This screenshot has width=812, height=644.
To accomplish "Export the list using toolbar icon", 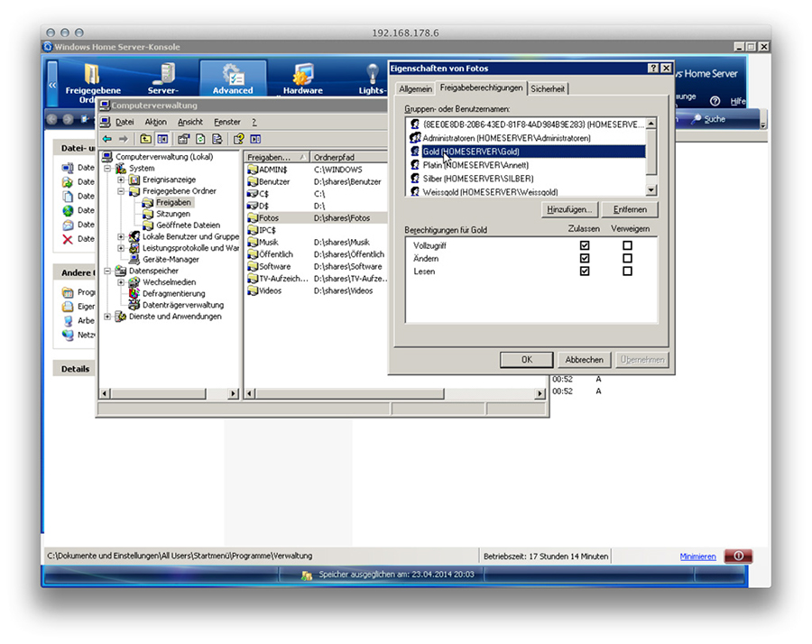I will pyautogui.click(x=217, y=139).
